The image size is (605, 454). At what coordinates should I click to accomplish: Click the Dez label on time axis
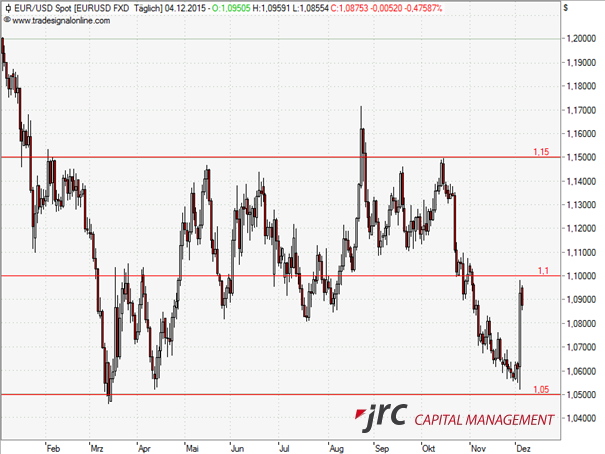point(523,448)
